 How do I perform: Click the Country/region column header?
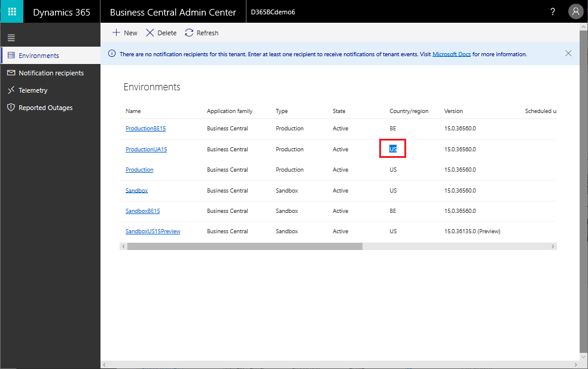coord(409,111)
